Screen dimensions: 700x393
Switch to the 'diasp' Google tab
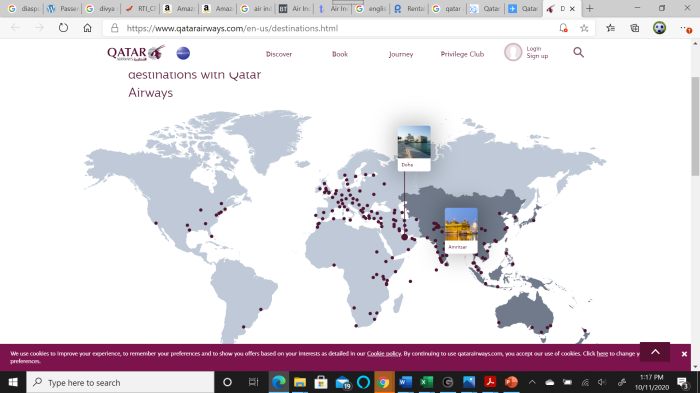[x=25, y=8]
